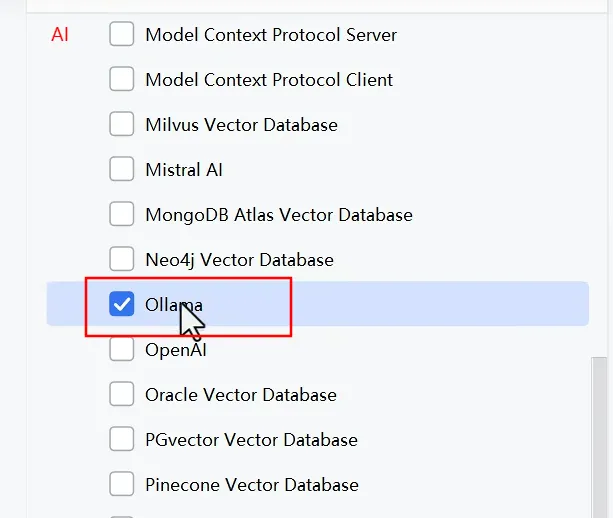This screenshot has height=518, width=613.
Task: Enable the Pinecone Vector Database checkbox
Action: (x=122, y=485)
